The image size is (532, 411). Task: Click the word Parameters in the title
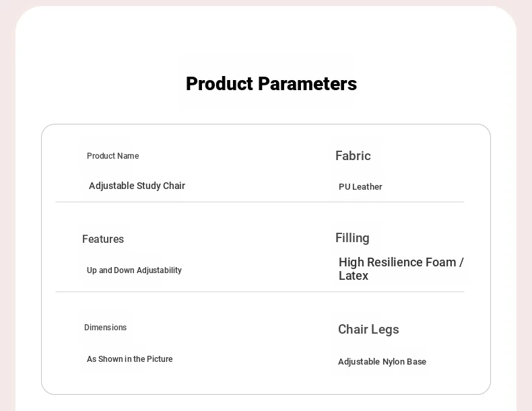point(307,83)
